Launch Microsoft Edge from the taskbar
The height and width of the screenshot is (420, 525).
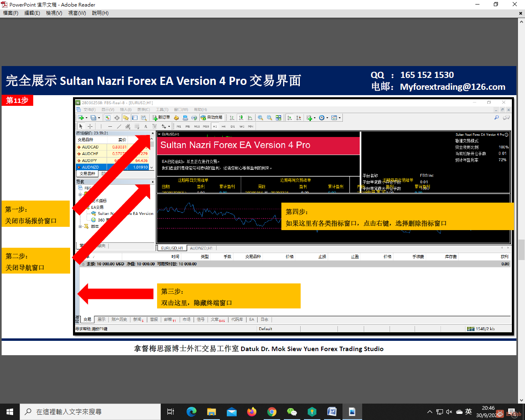point(192,412)
